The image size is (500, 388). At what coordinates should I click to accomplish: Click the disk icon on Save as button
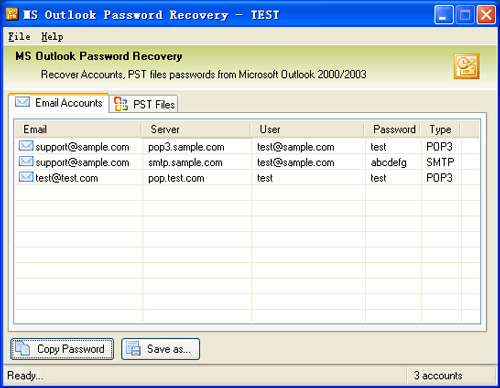pos(133,349)
